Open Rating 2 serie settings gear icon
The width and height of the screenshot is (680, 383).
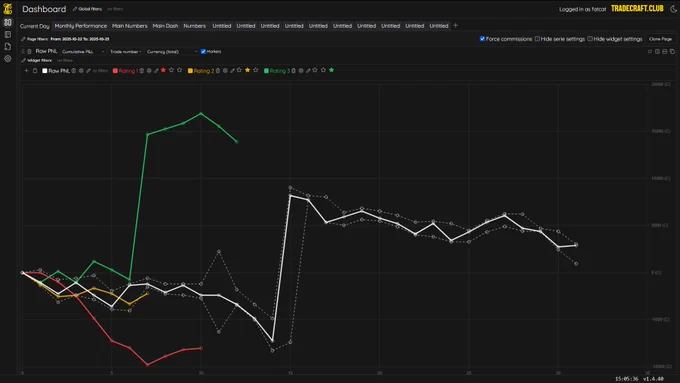[225, 71]
